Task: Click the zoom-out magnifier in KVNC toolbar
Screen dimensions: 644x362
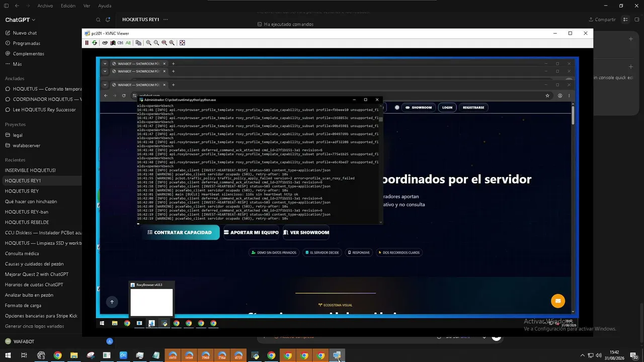Action: [x=156, y=43]
